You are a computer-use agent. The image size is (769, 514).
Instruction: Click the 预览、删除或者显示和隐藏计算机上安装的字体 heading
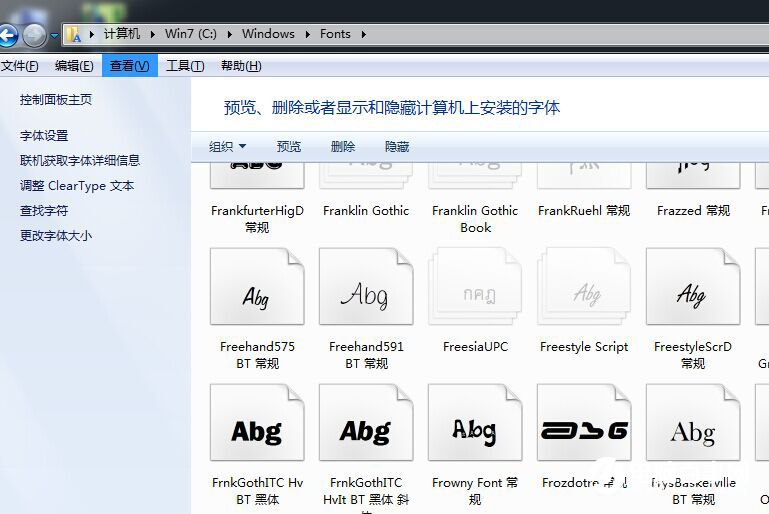click(392, 107)
